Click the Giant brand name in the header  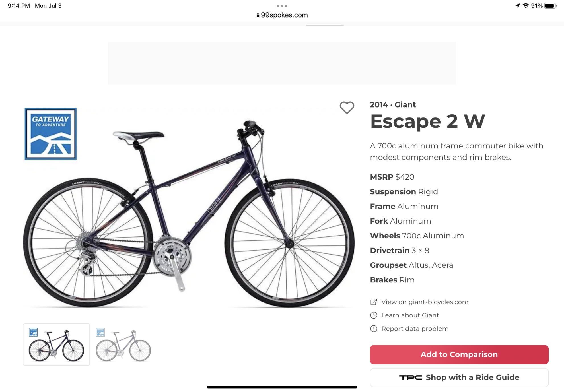pyautogui.click(x=405, y=105)
